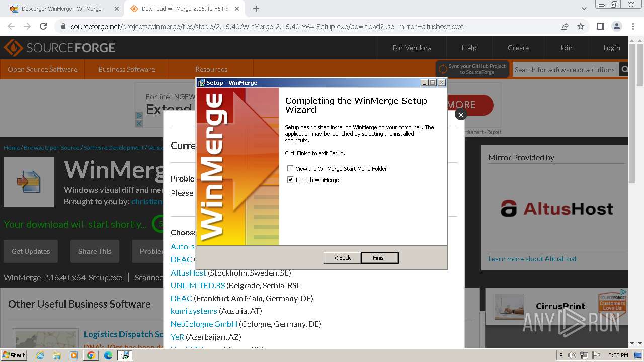Open Logistics Dispatch Software link
The width and height of the screenshot is (644, 362).
tap(123, 334)
